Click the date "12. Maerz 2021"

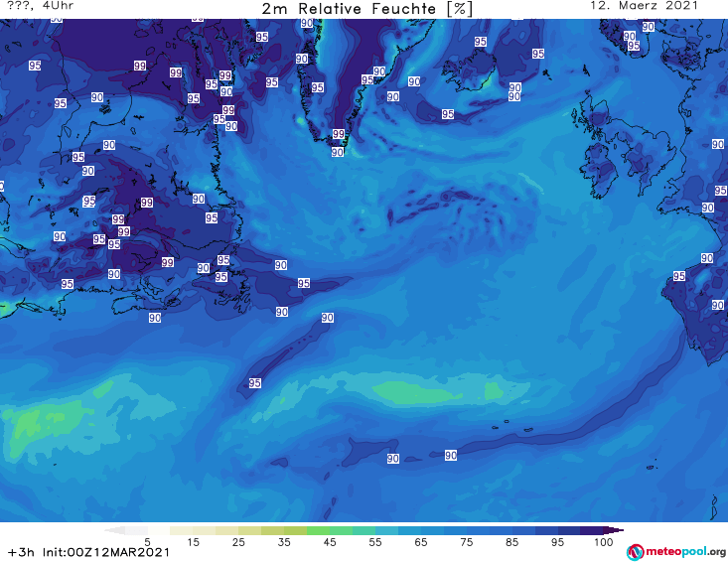[x=645, y=6]
